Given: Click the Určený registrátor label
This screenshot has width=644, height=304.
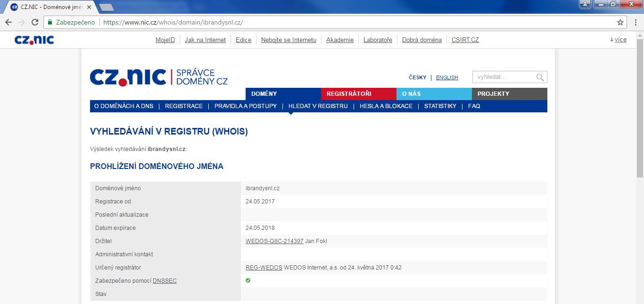Looking at the screenshot, I should click(x=118, y=268).
